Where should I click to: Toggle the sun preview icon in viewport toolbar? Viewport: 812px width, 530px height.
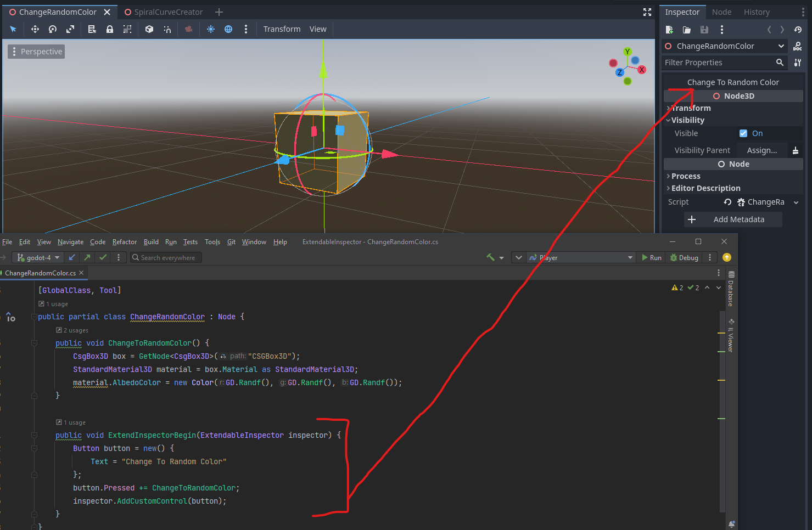coord(211,29)
